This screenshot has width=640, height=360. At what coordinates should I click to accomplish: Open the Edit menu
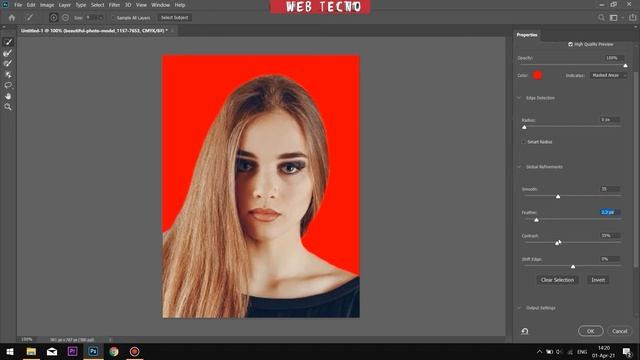pyautogui.click(x=31, y=5)
